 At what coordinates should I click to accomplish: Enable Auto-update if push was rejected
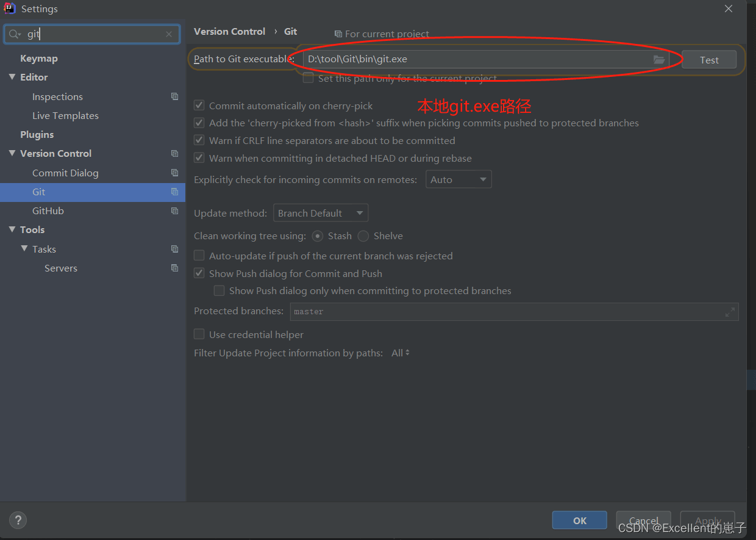pyautogui.click(x=199, y=256)
